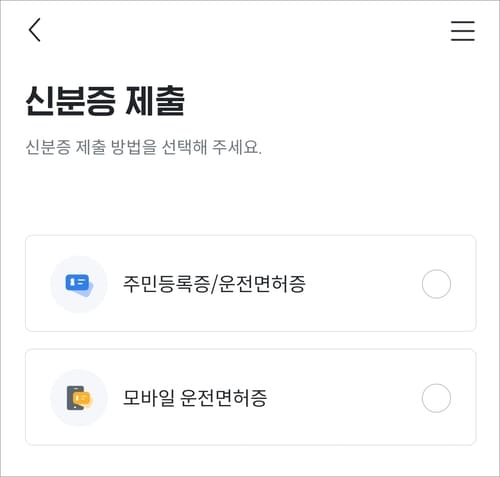Choose the 주민등록증/운전면허증 option card

pyautogui.click(x=251, y=283)
